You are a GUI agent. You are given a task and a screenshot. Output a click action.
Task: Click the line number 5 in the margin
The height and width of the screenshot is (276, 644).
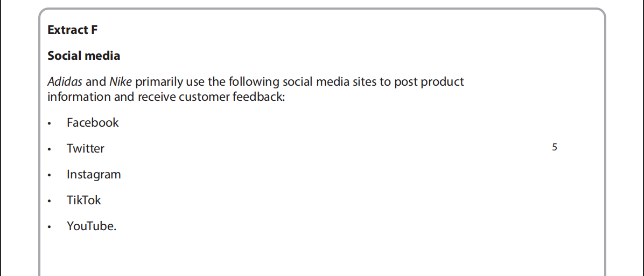tap(555, 147)
